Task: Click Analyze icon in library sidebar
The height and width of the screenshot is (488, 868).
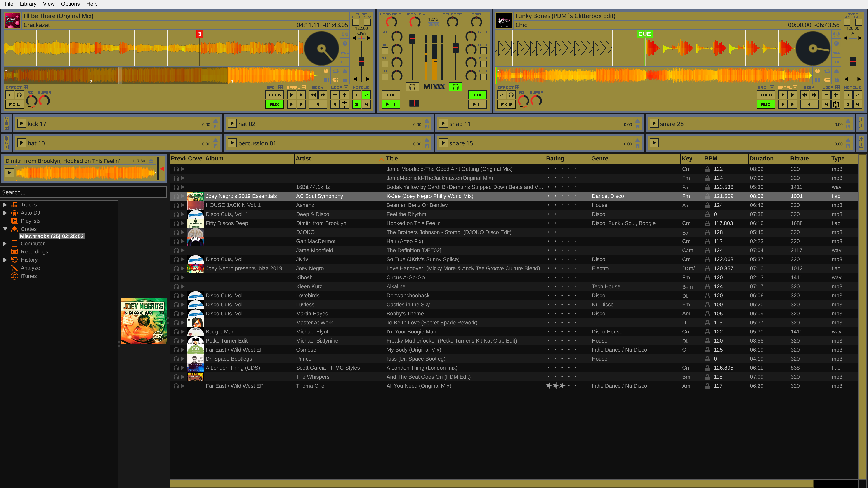Action: [14, 268]
